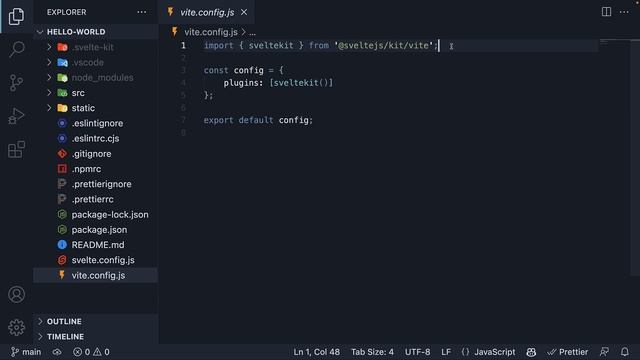Open the Accounts icon in activity bar
Screen dimensions: 640x360
pos(16,294)
